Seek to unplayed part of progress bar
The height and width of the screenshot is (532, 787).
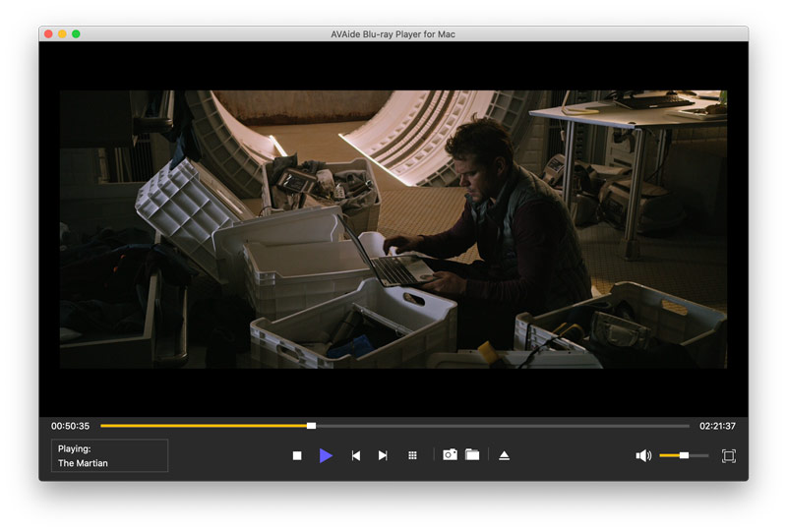pos(502,426)
